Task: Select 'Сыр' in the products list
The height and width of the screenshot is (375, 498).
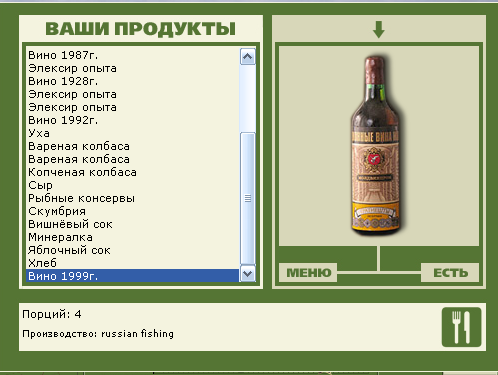Action: (x=132, y=185)
